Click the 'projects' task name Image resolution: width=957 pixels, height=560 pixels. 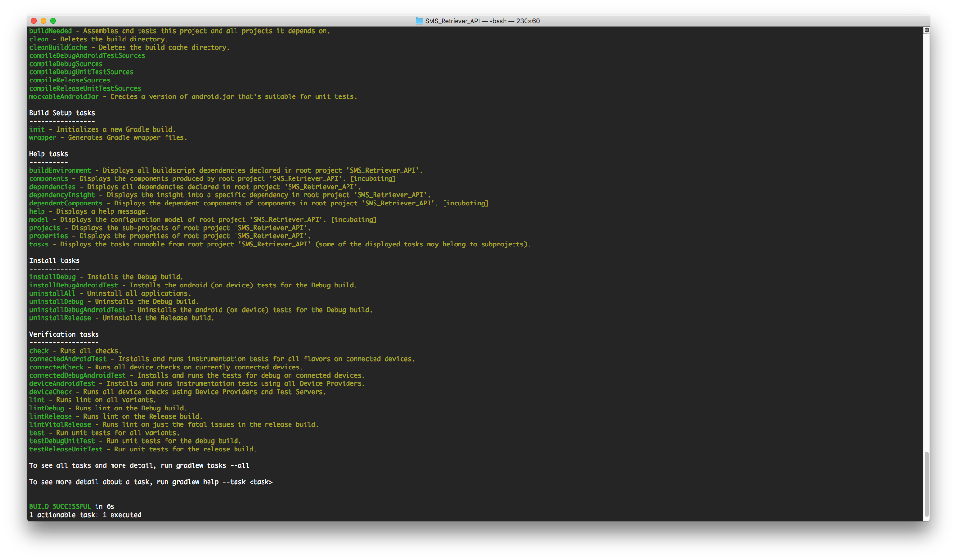pos(45,228)
